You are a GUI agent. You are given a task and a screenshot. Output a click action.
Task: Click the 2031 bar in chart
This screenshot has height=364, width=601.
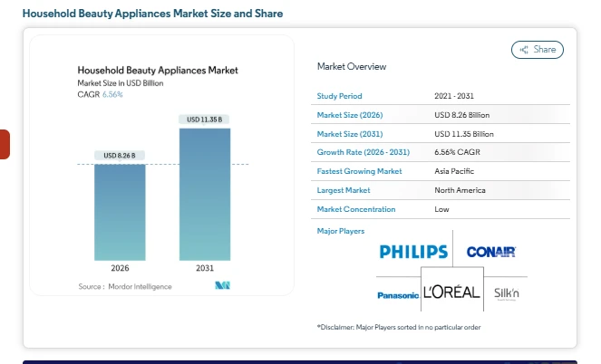point(204,195)
